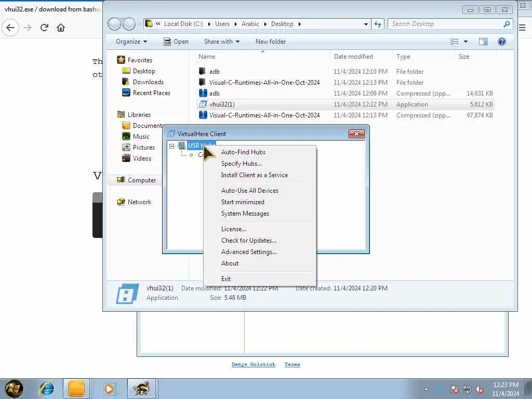This screenshot has width=532, height=399.
Task: Open the Share with dropdown
Action: (x=221, y=42)
